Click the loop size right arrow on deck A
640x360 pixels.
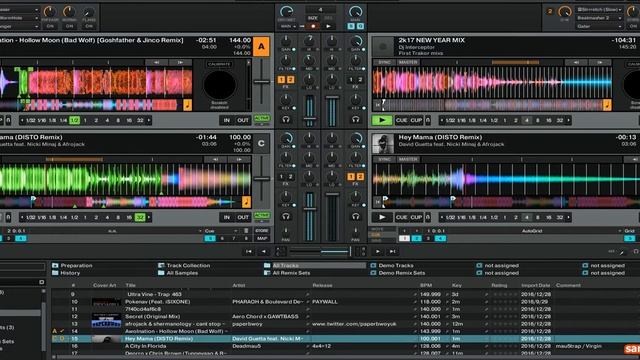click(x=149, y=120)
